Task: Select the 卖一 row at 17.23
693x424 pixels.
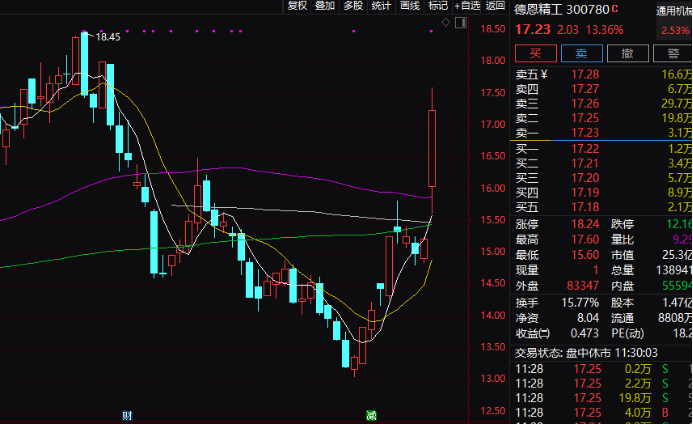Action: click(602, 133)
